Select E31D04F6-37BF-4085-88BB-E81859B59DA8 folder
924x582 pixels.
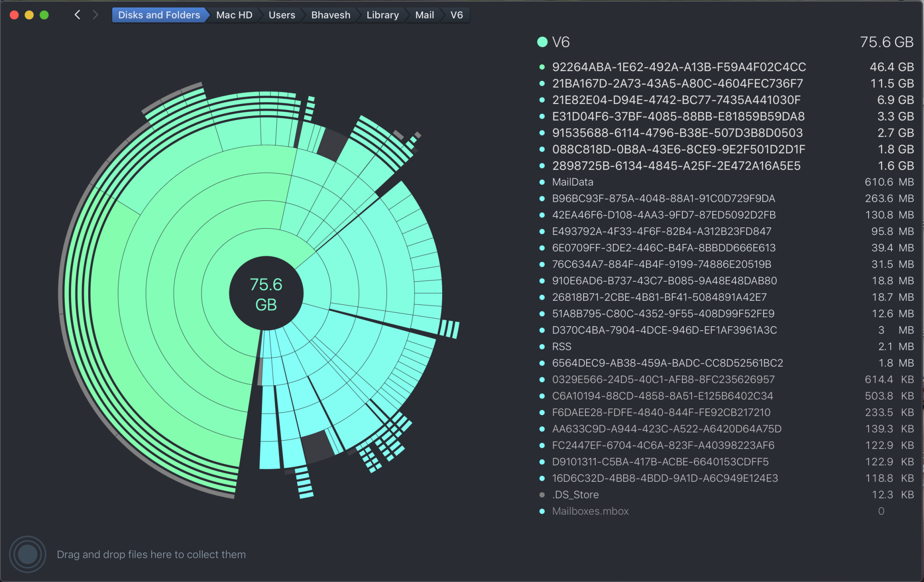coord(678,116)
